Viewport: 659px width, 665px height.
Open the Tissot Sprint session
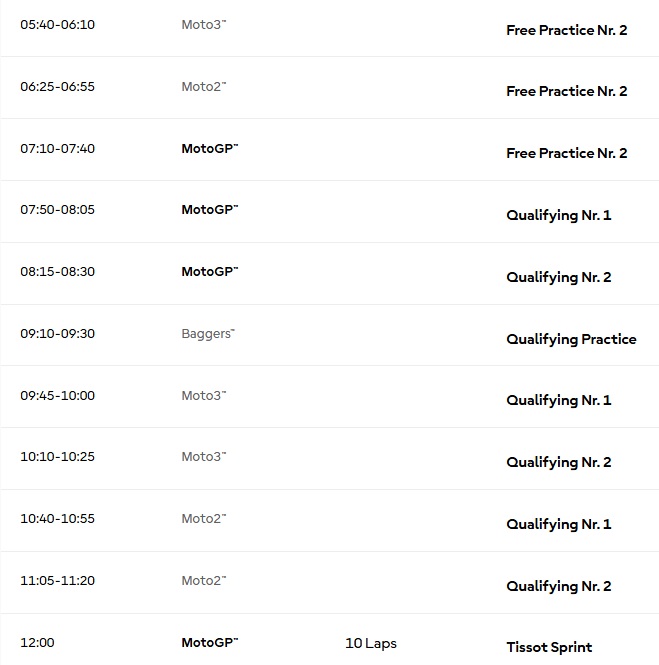549,648
